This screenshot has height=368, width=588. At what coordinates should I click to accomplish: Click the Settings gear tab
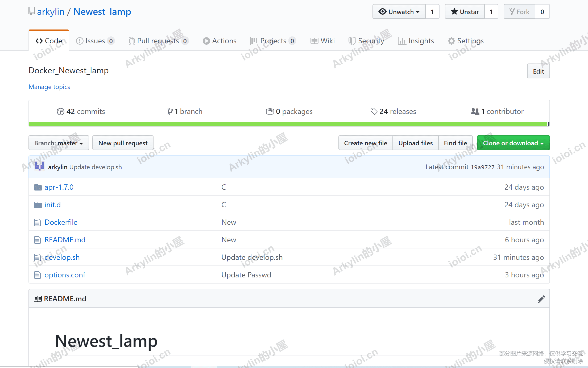click(466, 41)
